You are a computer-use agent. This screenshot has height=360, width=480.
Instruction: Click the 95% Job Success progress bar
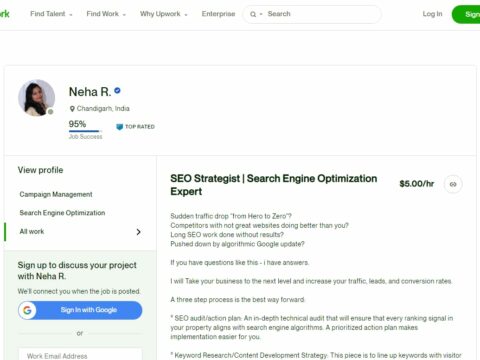pos(84,131)
